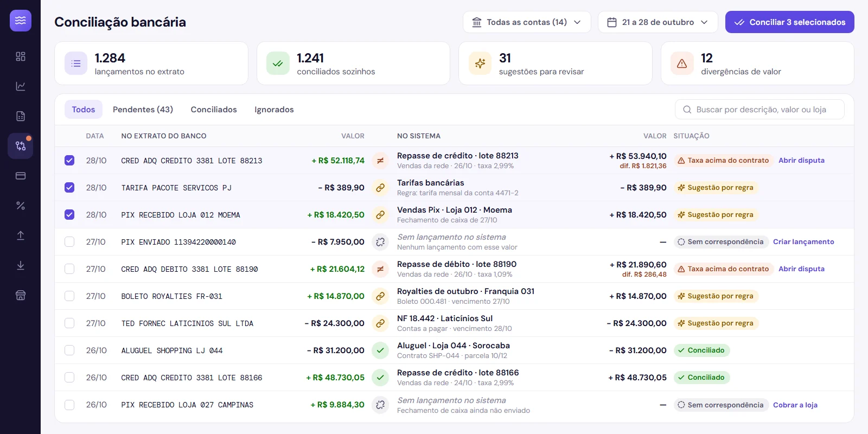Switch to the Ignorados tab
The image size is (868, 434).
[274, 110]
